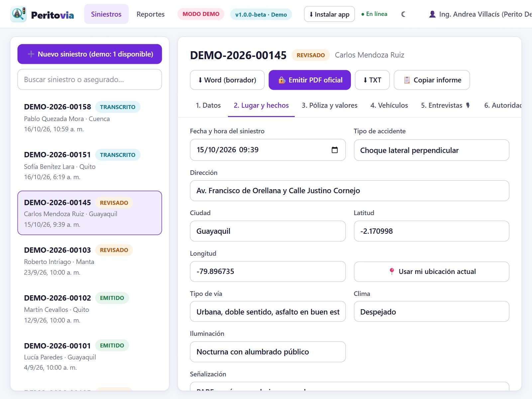The width and height of the screenshot is (532, 399).
Task: Click the REVISADO status badge in header
Action: pyautogui.click(x=311, y=55)
